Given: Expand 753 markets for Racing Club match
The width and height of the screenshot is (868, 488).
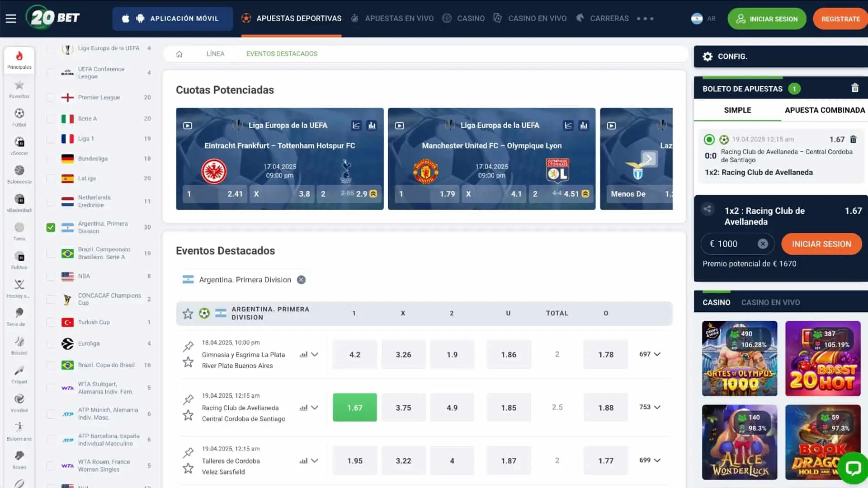Looking at the screenshot, I should click(x=650, y=407).
